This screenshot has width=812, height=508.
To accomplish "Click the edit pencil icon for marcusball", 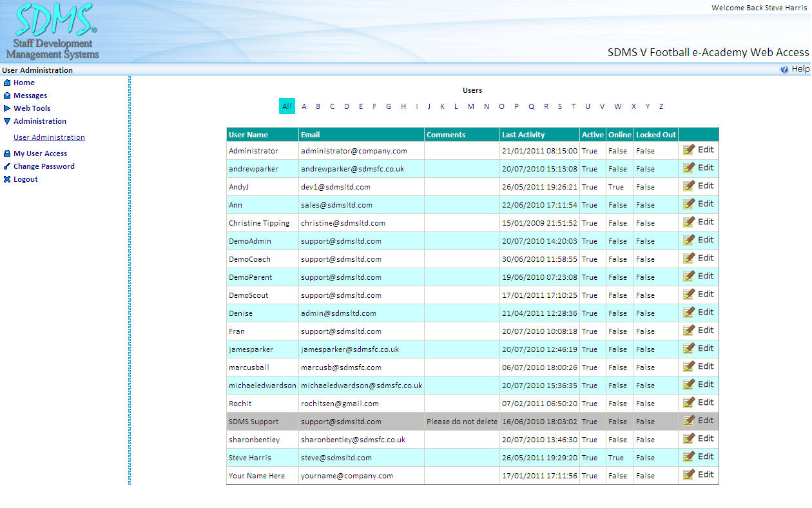I will 689,366.
